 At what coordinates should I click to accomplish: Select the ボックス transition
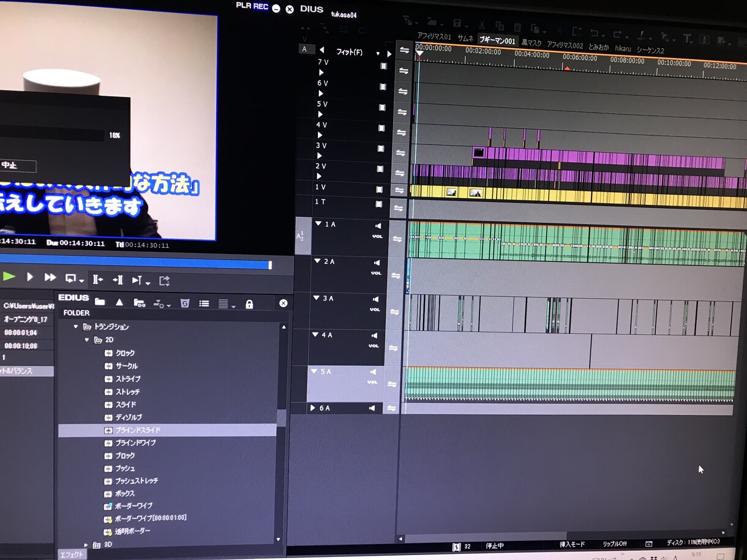pyautogui.click(x=126, y=493)
